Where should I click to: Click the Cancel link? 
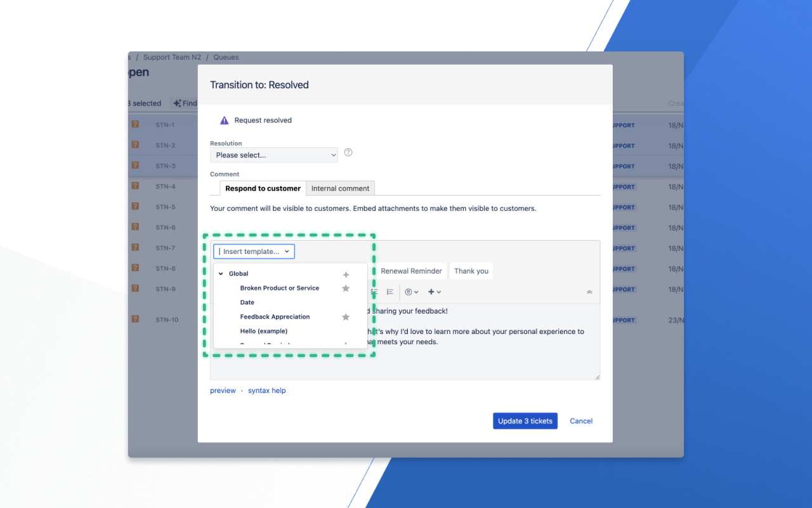(x=581, y=421)
